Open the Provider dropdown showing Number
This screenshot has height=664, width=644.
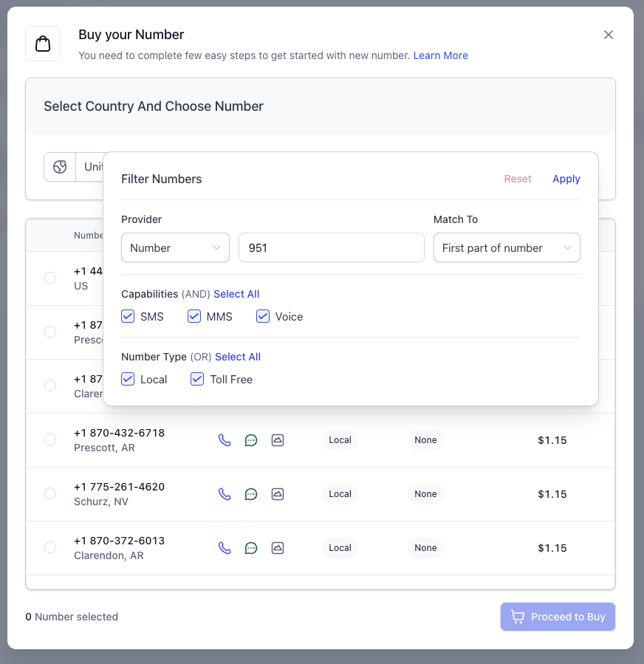[x=175, y=247]
